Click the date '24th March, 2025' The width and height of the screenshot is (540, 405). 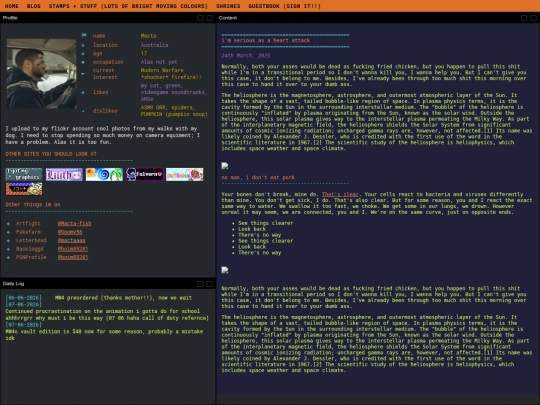click(x=246, y=55)
